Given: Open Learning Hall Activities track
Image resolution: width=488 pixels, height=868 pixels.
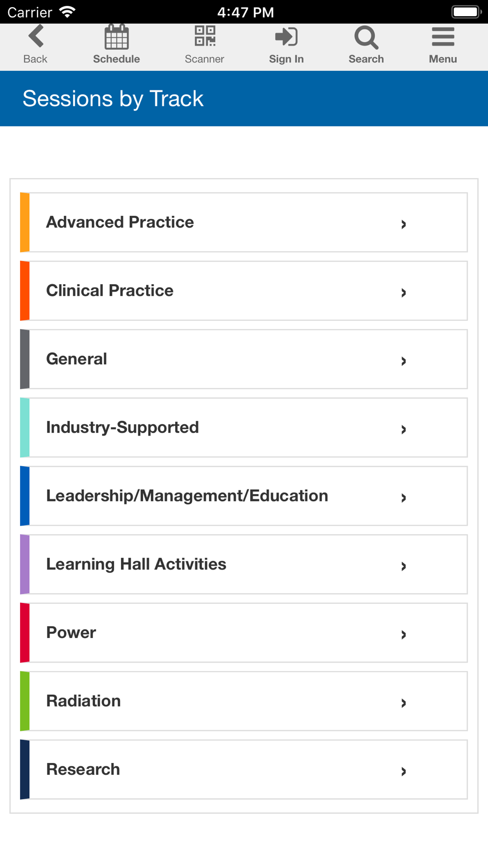Looking at the screenshot, I should (244, 564).
